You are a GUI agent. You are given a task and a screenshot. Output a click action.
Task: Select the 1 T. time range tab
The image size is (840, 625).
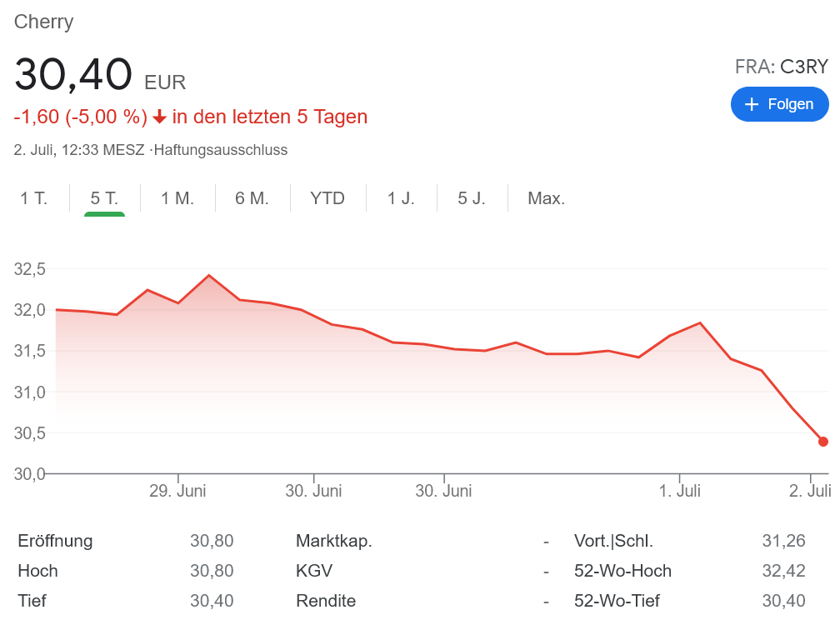click(x=34, y=199)
